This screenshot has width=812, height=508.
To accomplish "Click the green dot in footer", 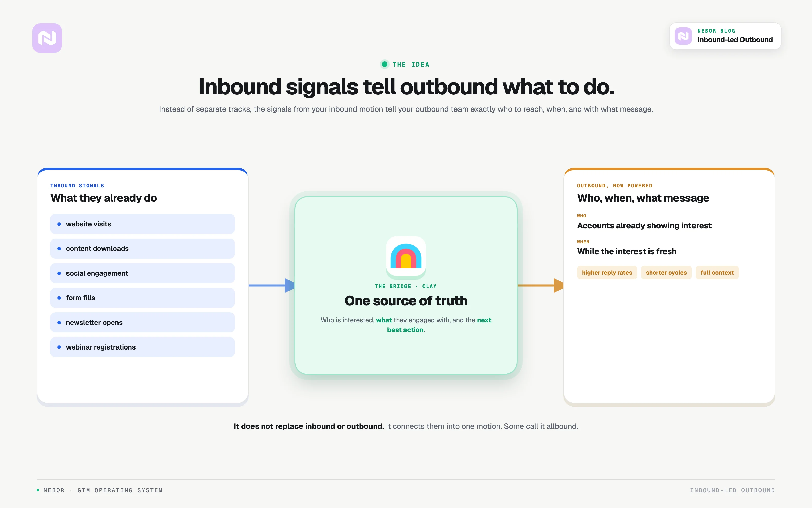I will pos(38,490).
